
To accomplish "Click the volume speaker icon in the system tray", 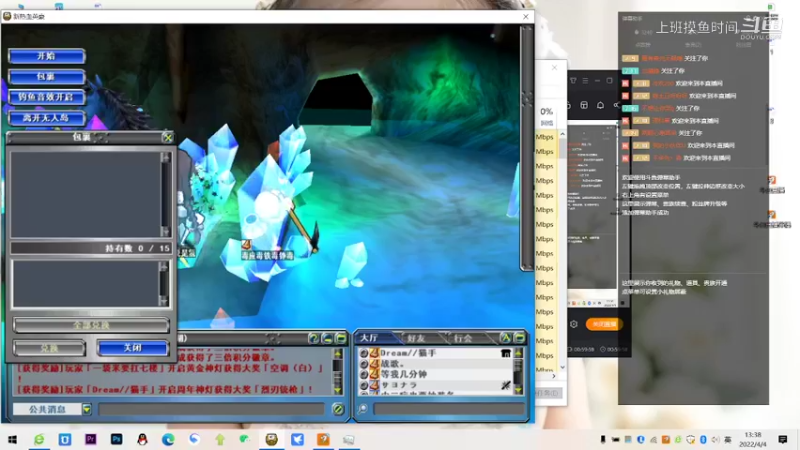I will [715, 439].
